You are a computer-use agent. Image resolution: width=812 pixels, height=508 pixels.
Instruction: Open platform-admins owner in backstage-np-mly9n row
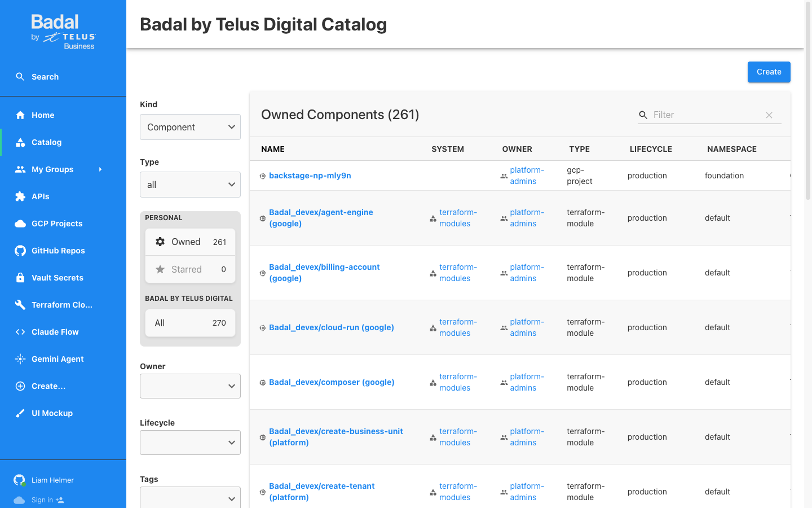(x=527, y=176)
